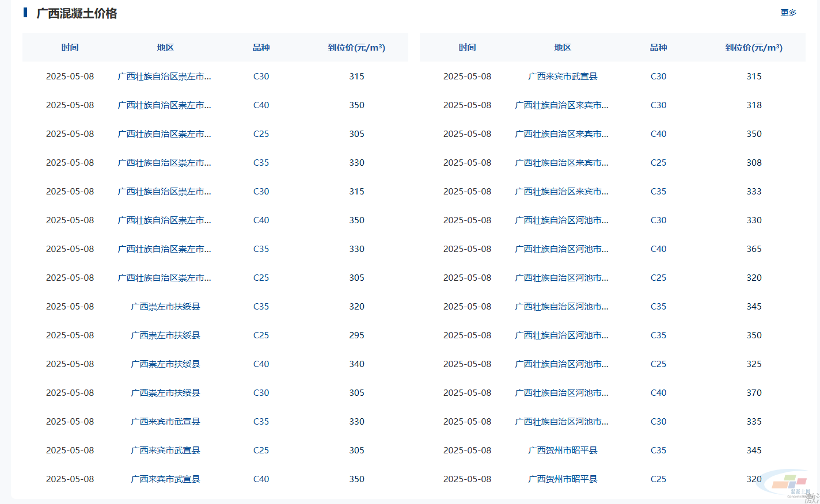Open 广西来宾市武宣县 link in right table

(x=563, y=77)
